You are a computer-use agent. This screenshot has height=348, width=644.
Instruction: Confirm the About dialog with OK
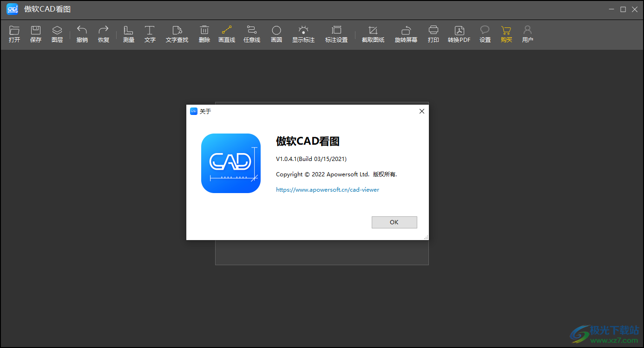coord(394,222)
